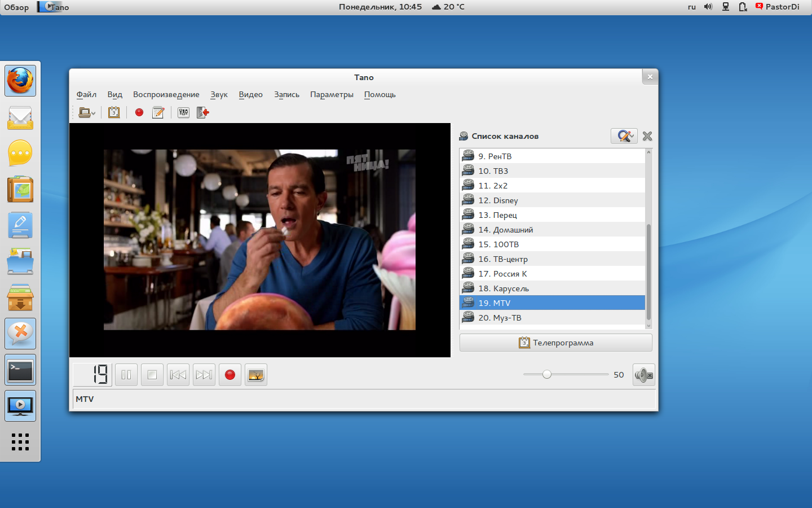
Task: Go back to the previous channel
Action: 178,375
